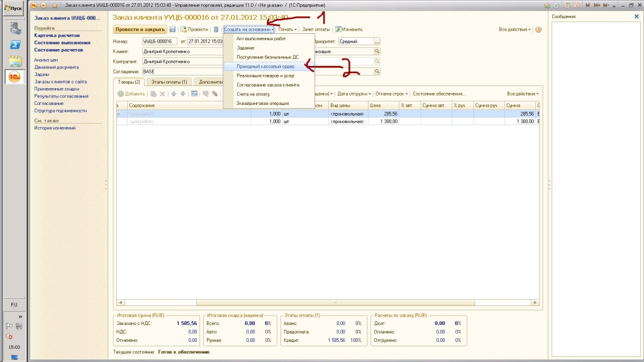Click the tag icon in table toolbar
Screen dimensions: 644x362
[x=215, y=94]
